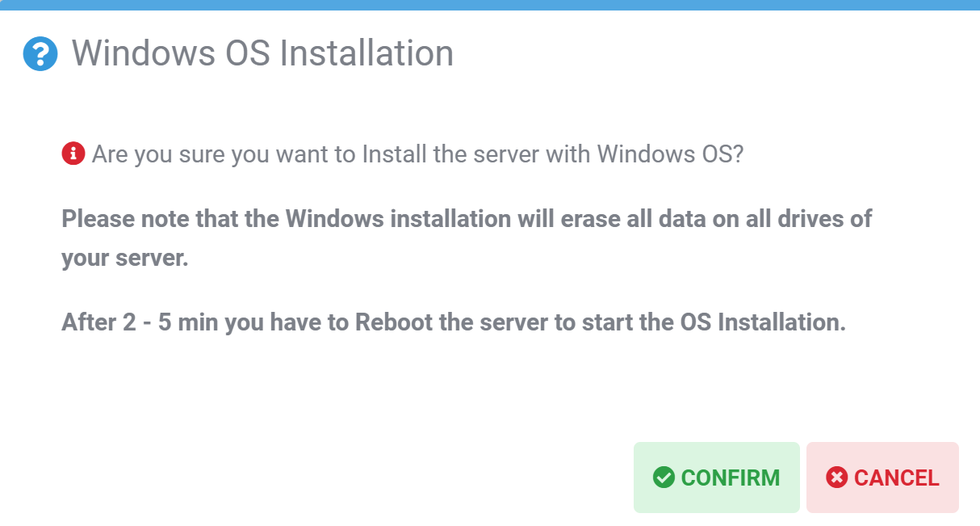
Task: Click the red info icon beside the question
Action: [73, 153]
